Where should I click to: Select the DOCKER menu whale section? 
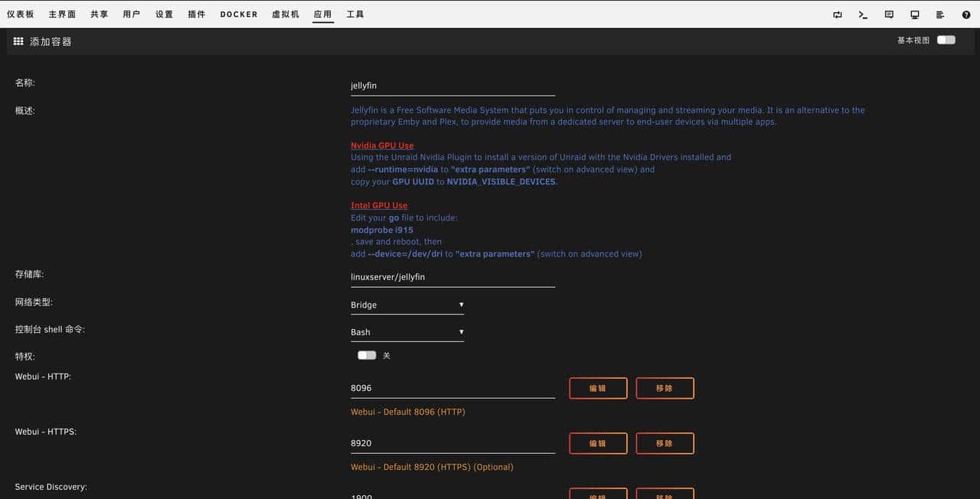(x=238, y=13)
